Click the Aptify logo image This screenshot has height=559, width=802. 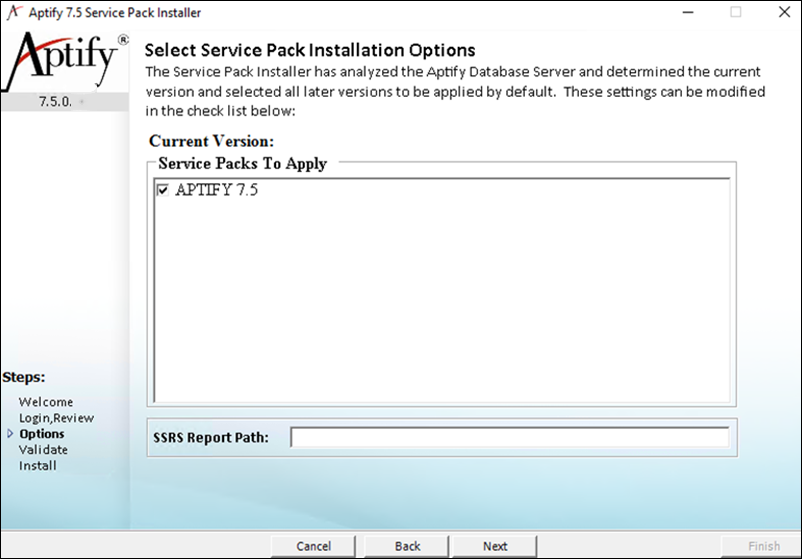64,61
